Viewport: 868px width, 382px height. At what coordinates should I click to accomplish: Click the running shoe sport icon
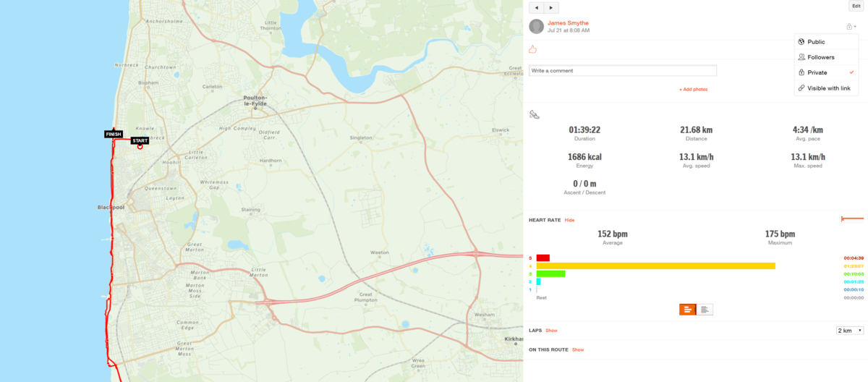coord(534,114)
